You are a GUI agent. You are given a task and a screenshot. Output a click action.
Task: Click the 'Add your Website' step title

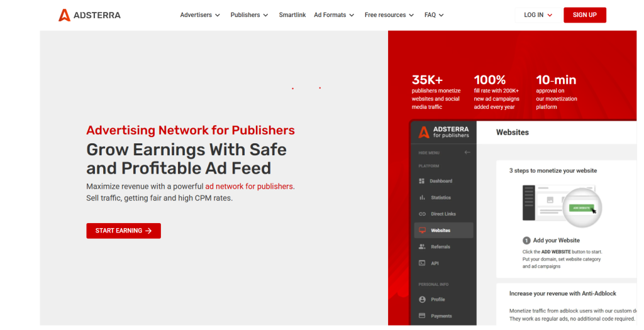[x=556, y=241]
